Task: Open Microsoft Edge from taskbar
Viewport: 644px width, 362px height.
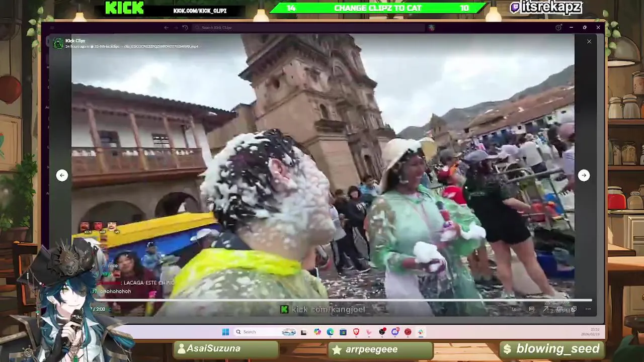Action: click(330, 332)
